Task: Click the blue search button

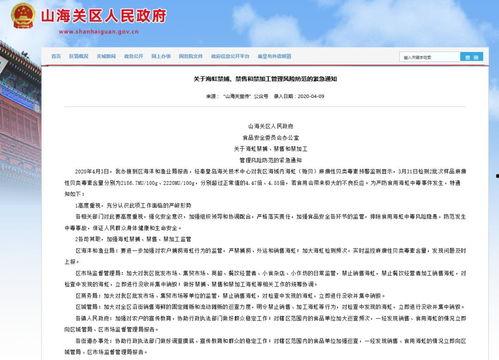Action: (x=471, y=57)
